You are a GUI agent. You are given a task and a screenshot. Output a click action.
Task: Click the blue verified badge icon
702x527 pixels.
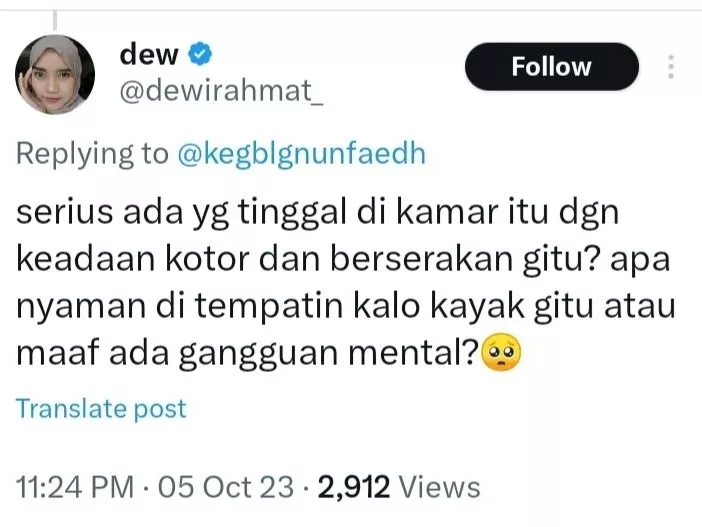pos(200,54)
